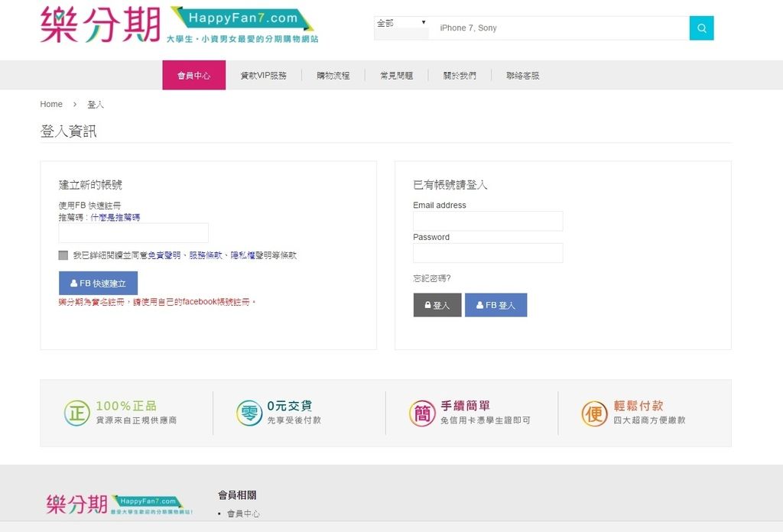Image resolution: width=783 pixels, height=532 pixels.
Task: Click the 忘記密碼? link
Action: (432, 278)
